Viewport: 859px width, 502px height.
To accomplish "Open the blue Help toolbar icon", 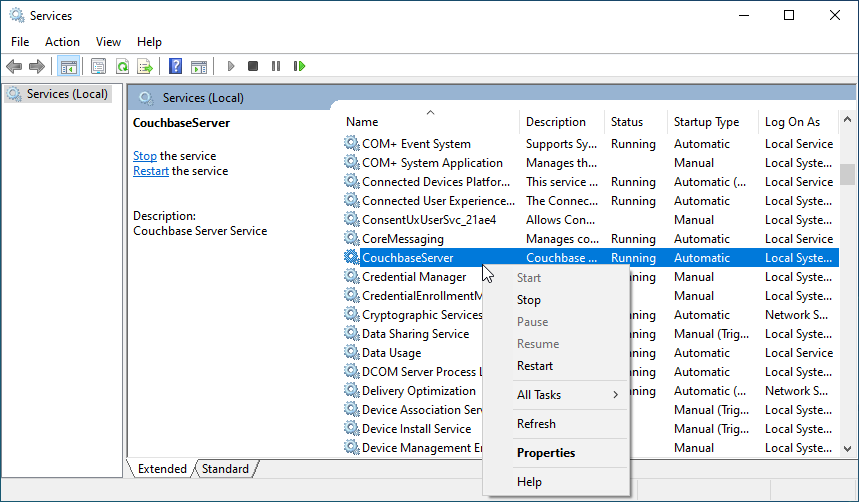I will pyautogui.click(x=175, y=67).
